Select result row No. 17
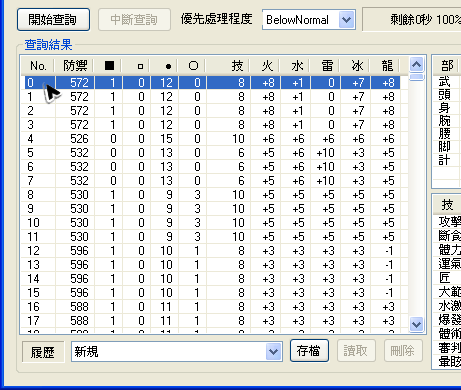The height and width of the screenshot is (390, 461). tap(212, 321)
